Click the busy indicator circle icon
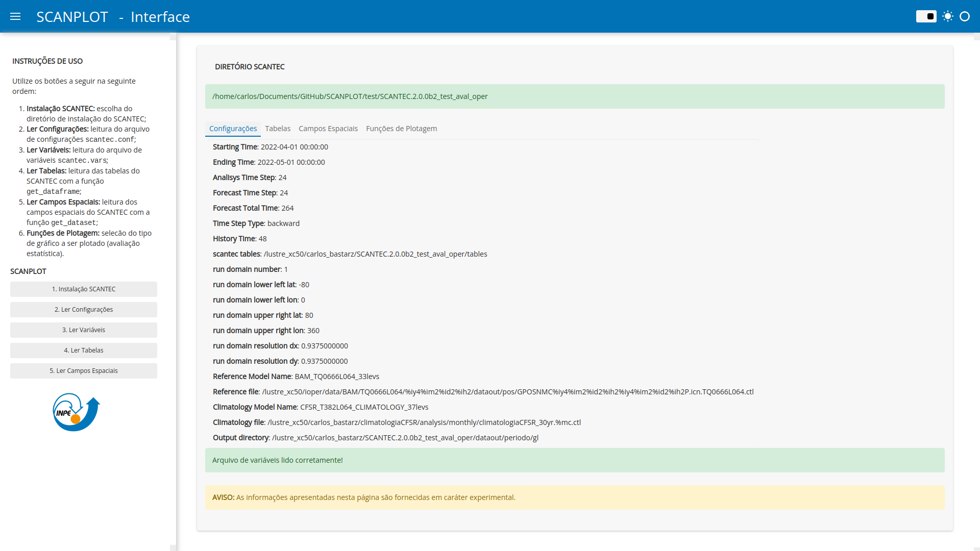This screenshot has width=980, height=551. tap(965, 16)
